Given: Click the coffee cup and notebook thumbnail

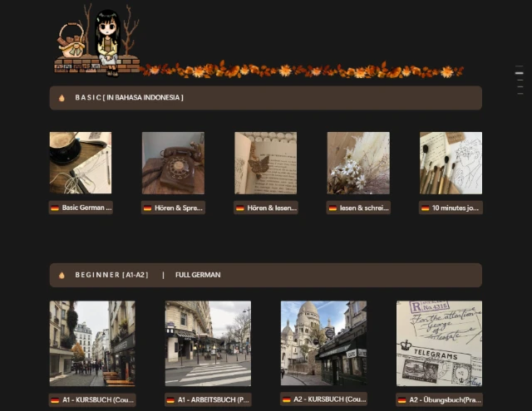Looking at the screenshot, I should (81, 163).
